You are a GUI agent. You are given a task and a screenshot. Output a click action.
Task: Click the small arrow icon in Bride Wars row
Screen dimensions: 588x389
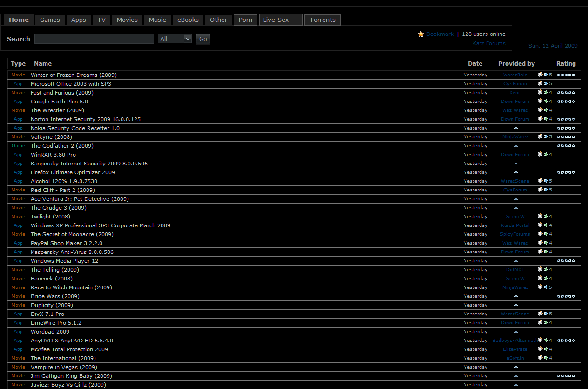click(x=516, y=296)
